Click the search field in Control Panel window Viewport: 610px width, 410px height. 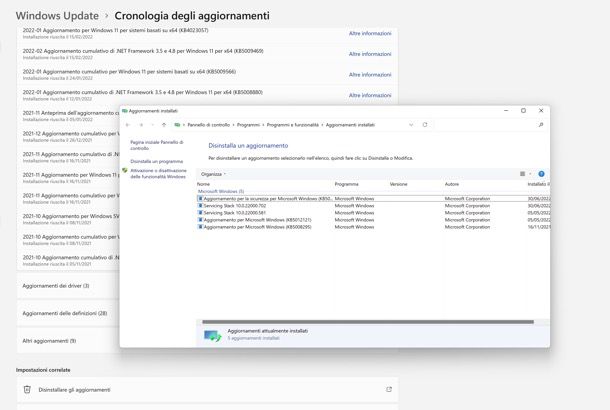coord(489,125)
